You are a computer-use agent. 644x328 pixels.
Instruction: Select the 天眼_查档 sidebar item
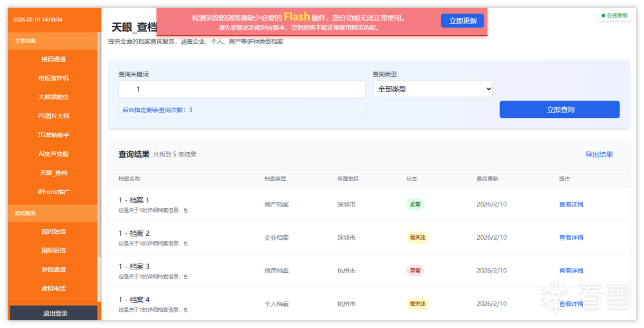tap(53, 173)
